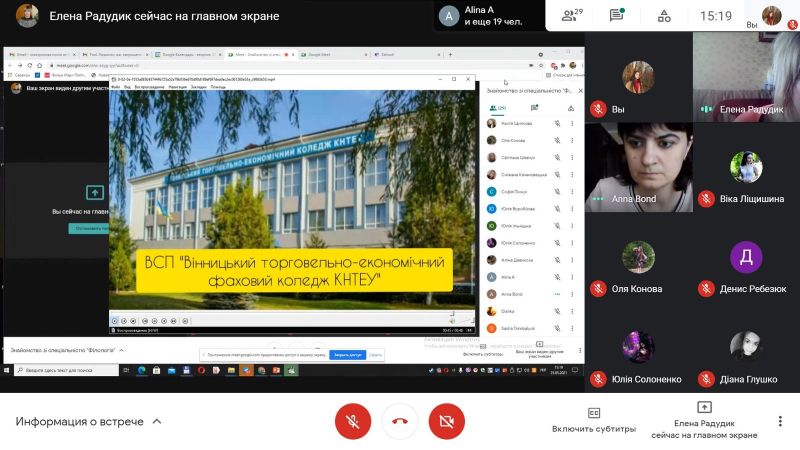800x450 pixels.
Task: Click Юлія Солоненко's avatar tile
Action: click(x=639, y=347)
